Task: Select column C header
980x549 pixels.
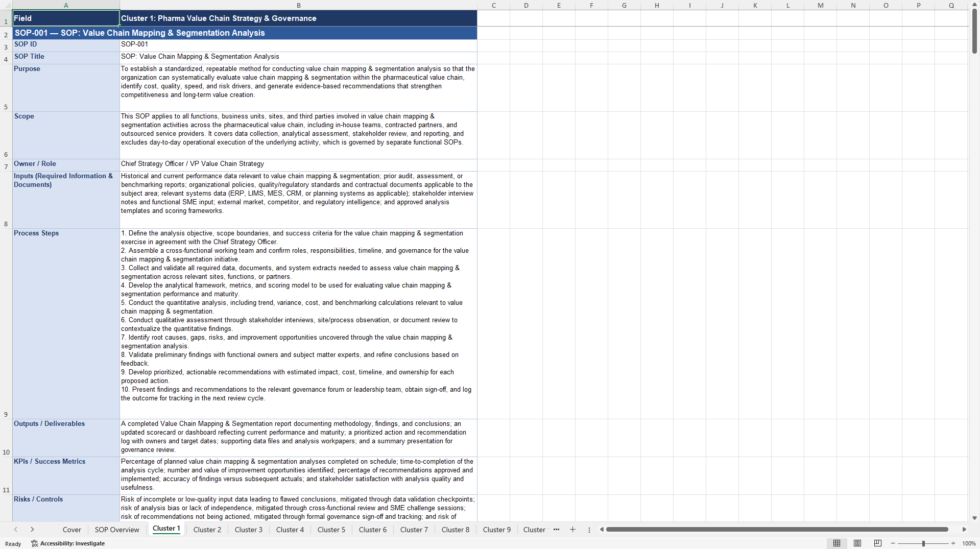Action: (494, 5)
